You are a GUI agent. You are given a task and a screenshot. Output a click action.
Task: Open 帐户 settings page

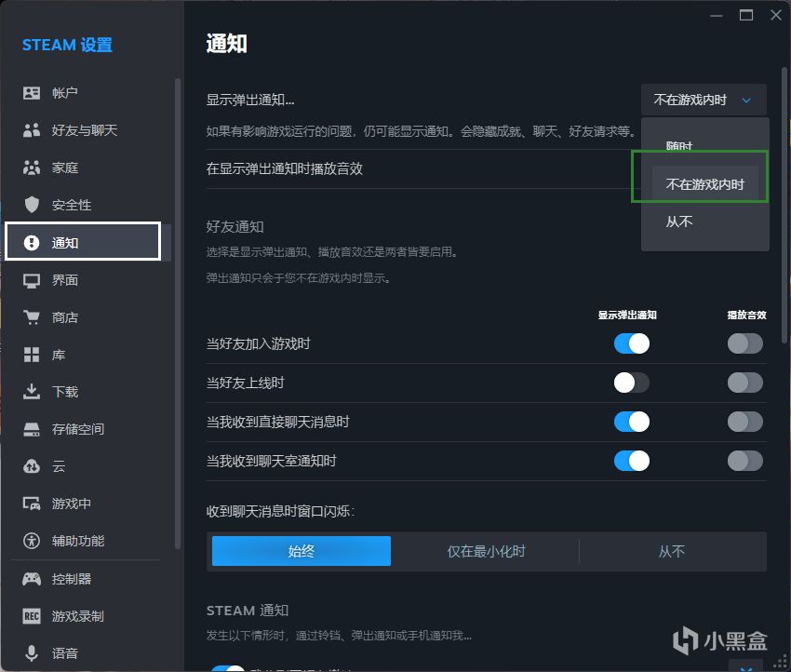pyautogui.click(x=87, y=93)
